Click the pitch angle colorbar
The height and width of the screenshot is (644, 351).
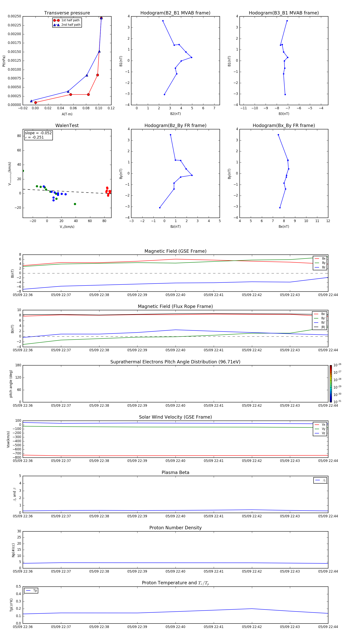[x=331, y=383]
